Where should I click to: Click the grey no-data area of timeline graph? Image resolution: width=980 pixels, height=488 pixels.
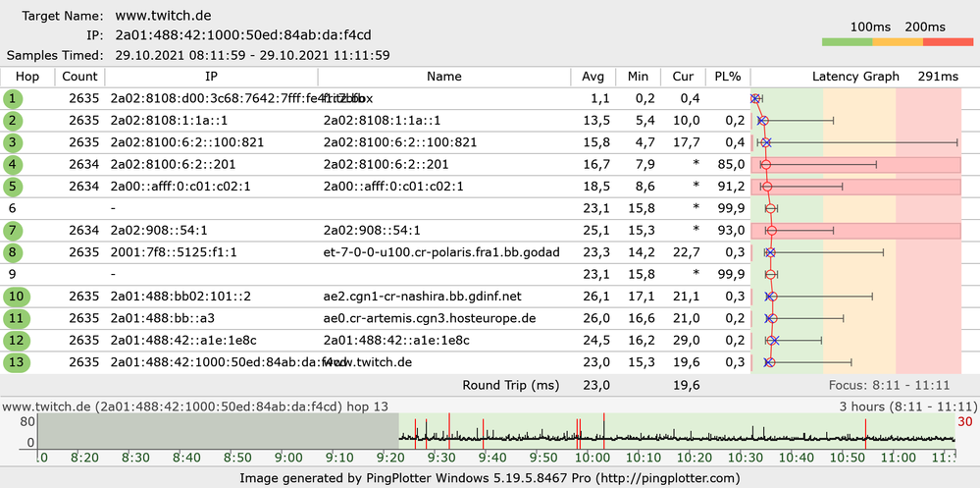[x=218, y=431]
